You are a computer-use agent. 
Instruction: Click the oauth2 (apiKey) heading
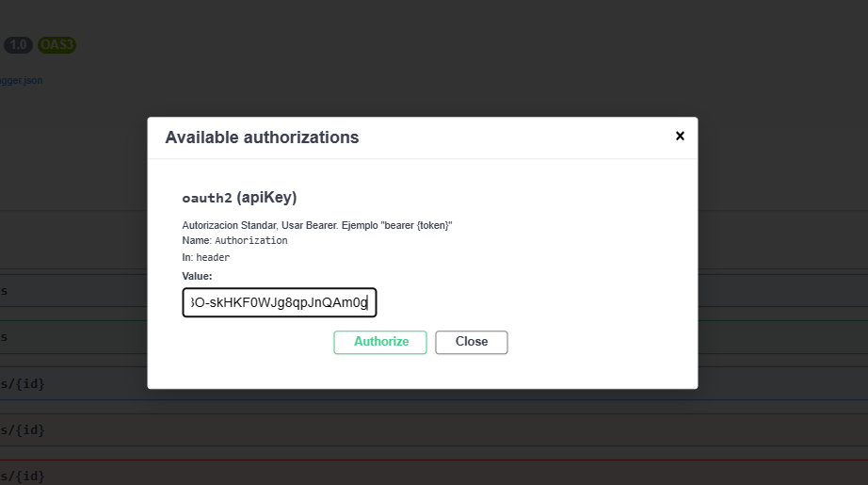click(239, 198)
